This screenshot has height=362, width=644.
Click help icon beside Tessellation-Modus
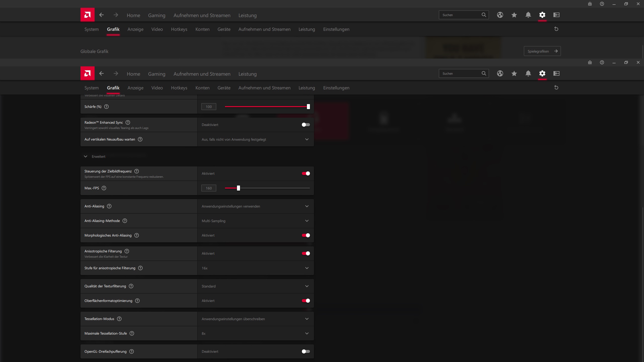pyautogui.click(x=119, y=319)
